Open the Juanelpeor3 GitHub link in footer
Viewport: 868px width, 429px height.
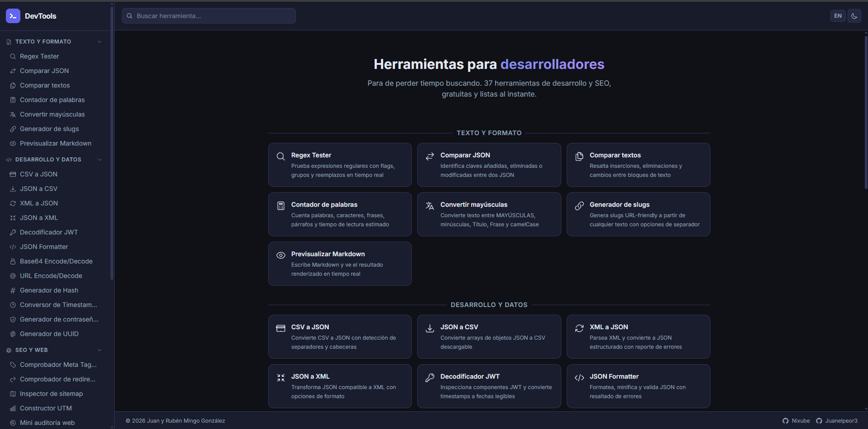(837, 421)
